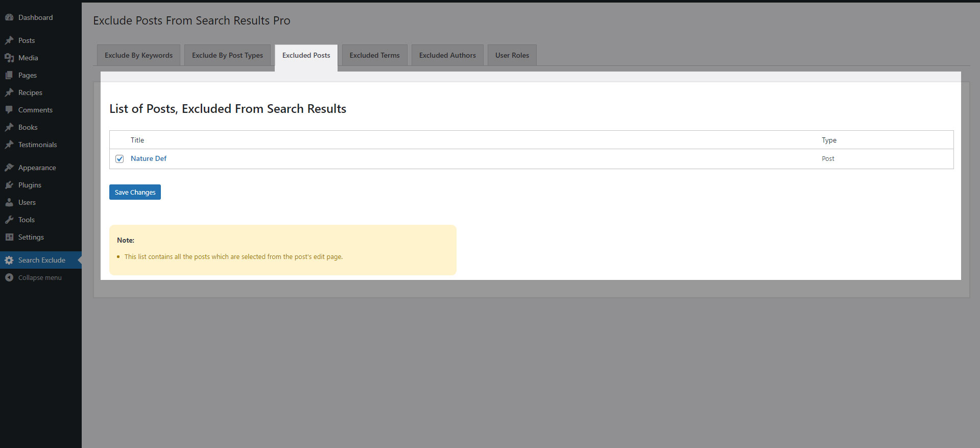The height and width of the screenshot is (448, 980).
Task: Open Testimonials menu label
Action: [37, 145]
